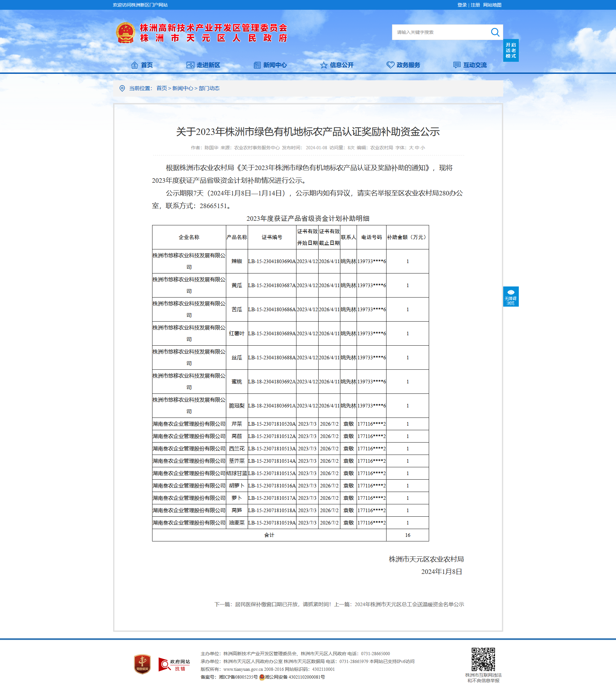This screenshot has width=616, height=690.
Task: Click the chat icon beside 互动交流
Action: pos(457,65)
